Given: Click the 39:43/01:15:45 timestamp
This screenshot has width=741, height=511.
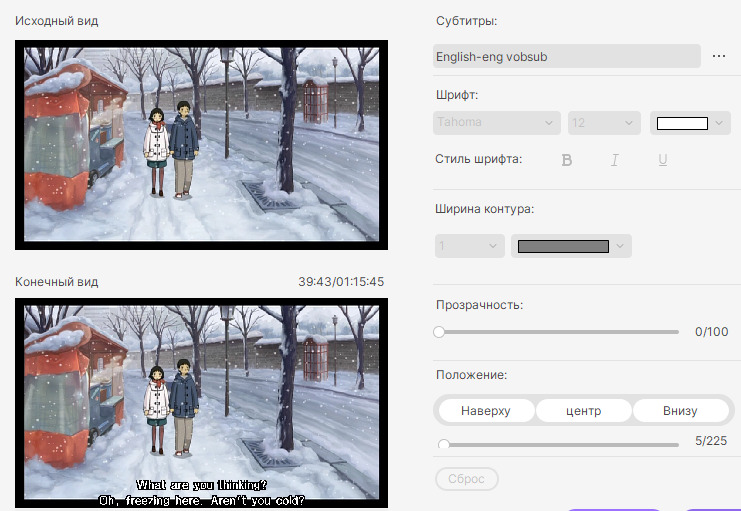Looking at the screenshot, I should 341,282.
